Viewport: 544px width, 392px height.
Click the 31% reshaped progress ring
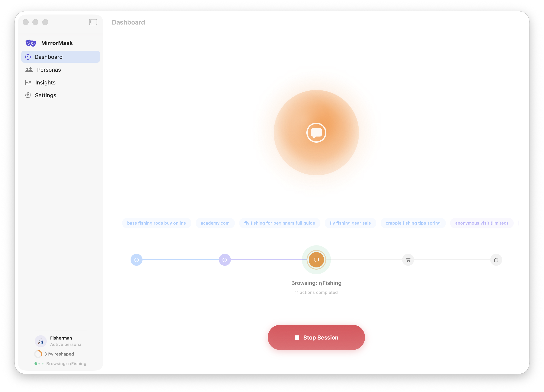[x=38, y=354]
